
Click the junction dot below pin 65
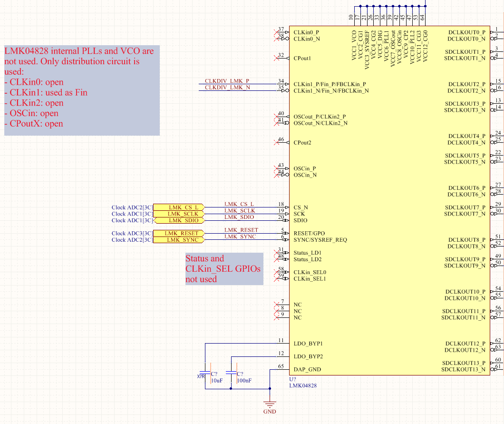pos(270,389)
